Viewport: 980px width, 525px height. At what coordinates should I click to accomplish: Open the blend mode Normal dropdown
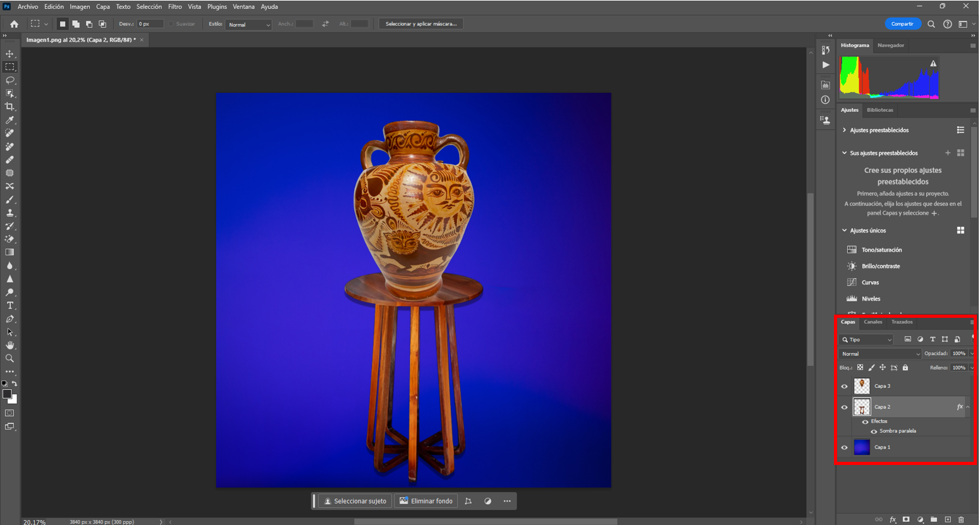880,354
